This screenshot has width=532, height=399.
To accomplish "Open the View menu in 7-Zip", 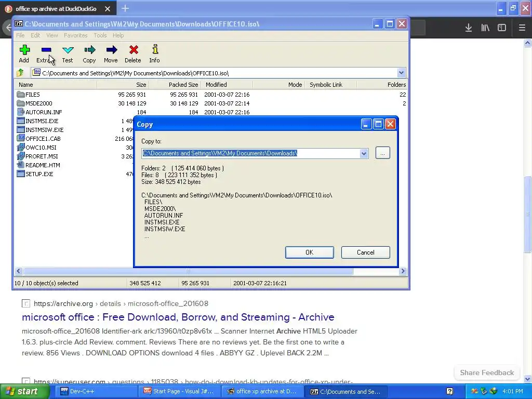I will coord(52,35).
